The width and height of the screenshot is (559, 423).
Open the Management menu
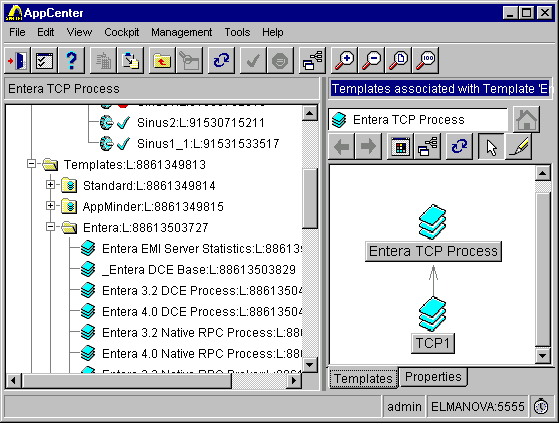[x=181, y=32]
